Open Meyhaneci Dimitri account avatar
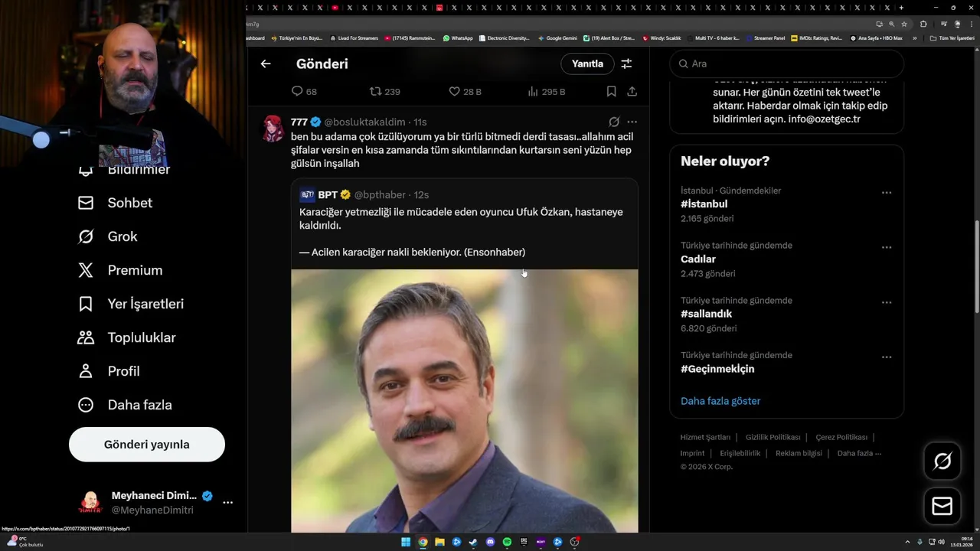 tap(90, 503)
